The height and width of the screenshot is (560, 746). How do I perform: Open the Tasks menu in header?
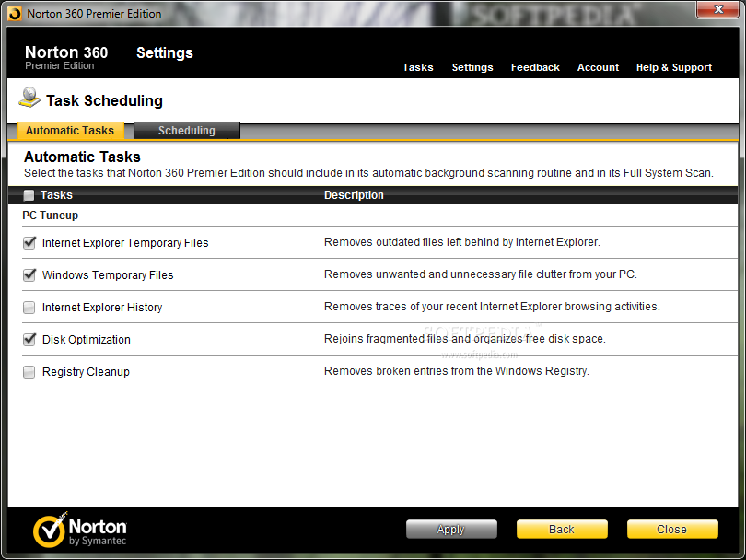tap(418, 67)
